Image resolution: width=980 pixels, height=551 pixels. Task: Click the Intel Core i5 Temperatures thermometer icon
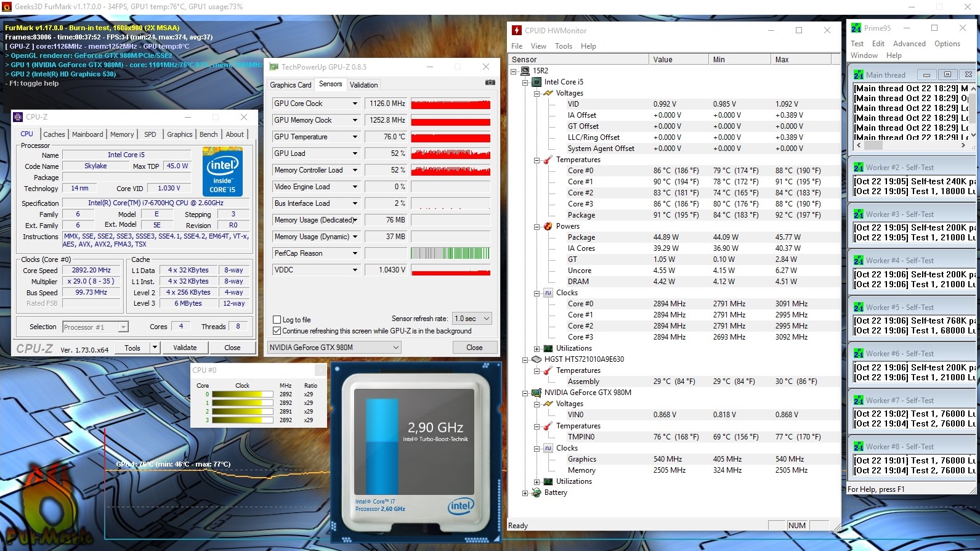[x=548, y=160]
